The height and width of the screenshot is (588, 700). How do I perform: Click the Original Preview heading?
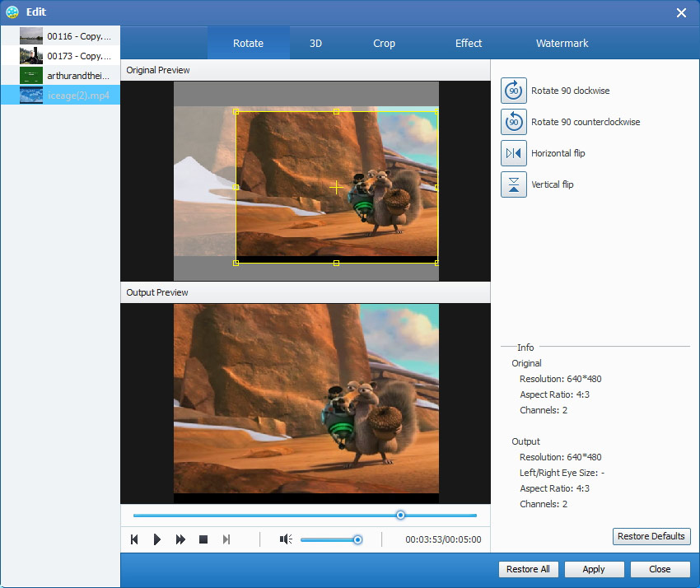tap(158, 70)
